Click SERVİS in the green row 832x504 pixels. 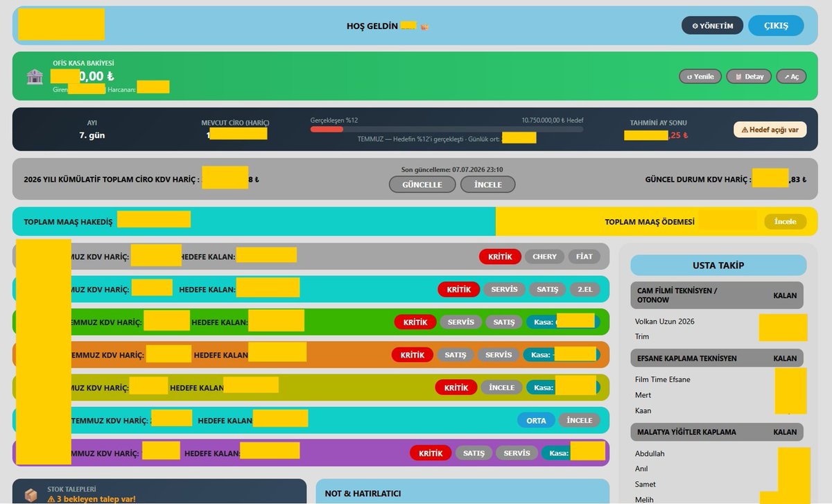pos(461,322)
